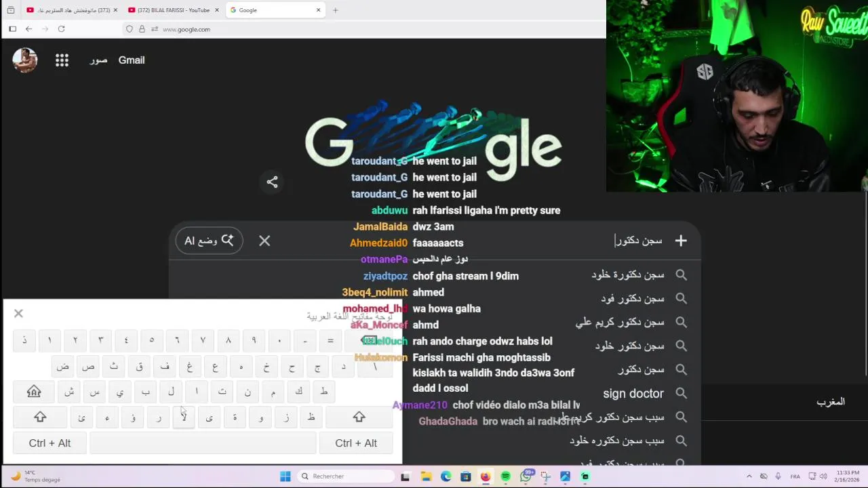Click the www.google.com address bar
Image resolution: width=868 pixels, height=488 pixels.
pyautogui.click(x=186, y=29)
